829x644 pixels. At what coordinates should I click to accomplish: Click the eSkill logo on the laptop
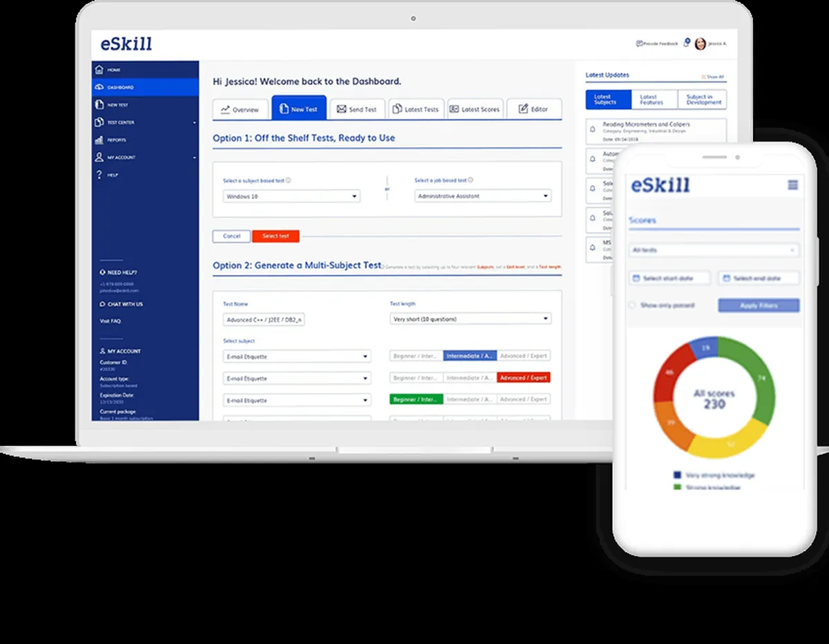coord(126,44)
